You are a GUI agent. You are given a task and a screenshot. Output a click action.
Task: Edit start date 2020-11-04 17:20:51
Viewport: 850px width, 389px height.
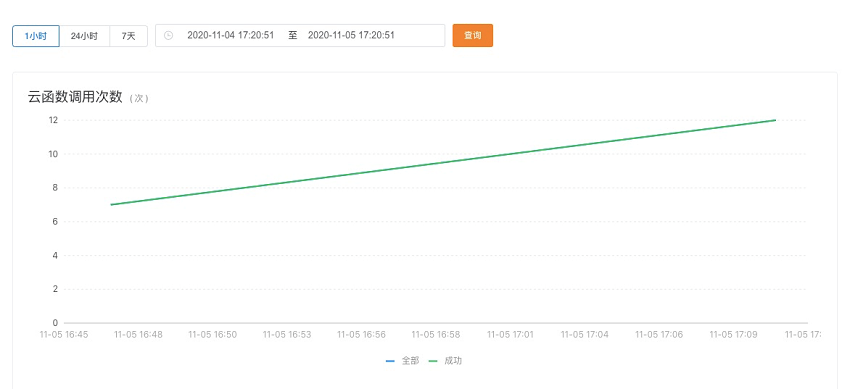click(230, 35)
